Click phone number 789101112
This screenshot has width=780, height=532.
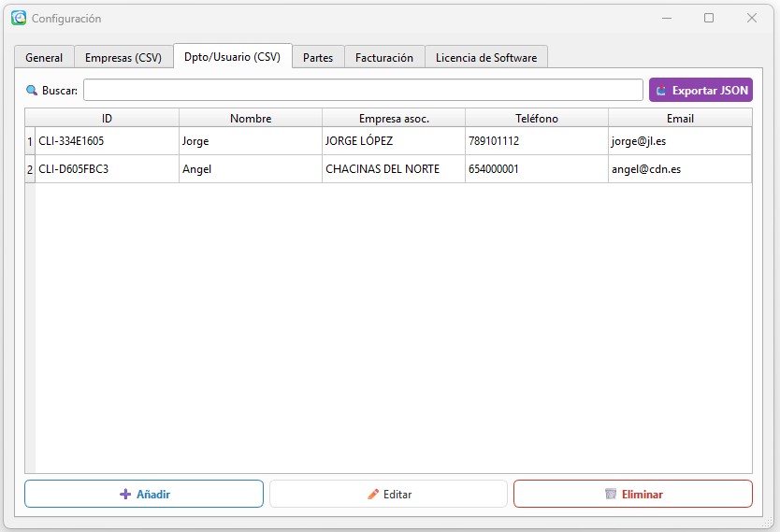537,141
